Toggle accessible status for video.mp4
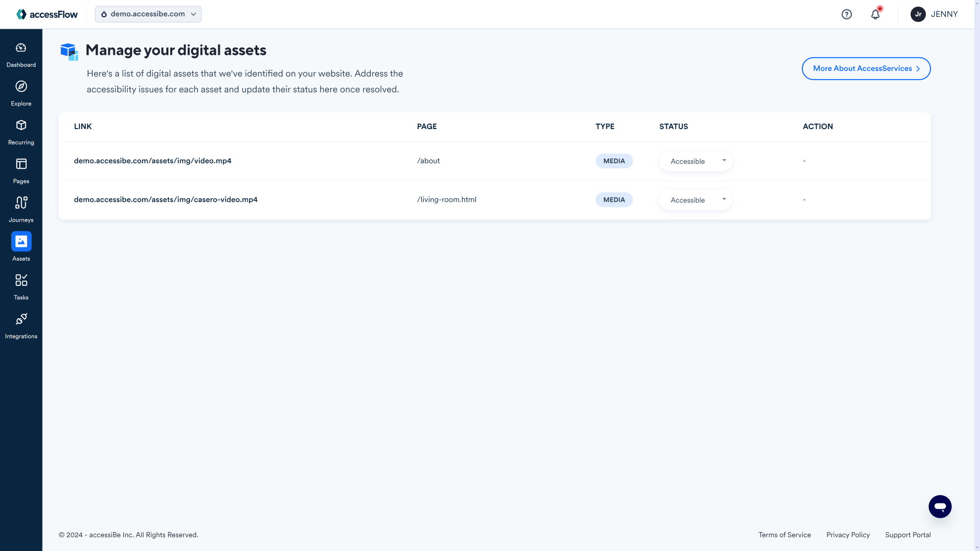The image size is (980, 551). pyautogui.click(x=696, y=161)
